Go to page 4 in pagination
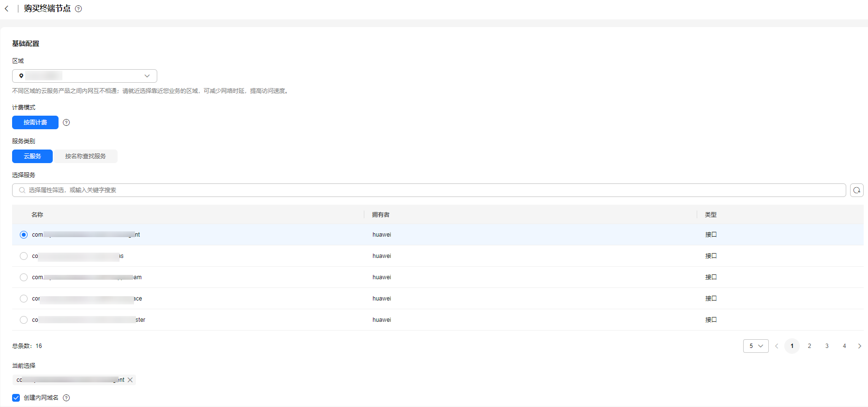Viewport: 868px width, 407px height. [x=844, y=346]
